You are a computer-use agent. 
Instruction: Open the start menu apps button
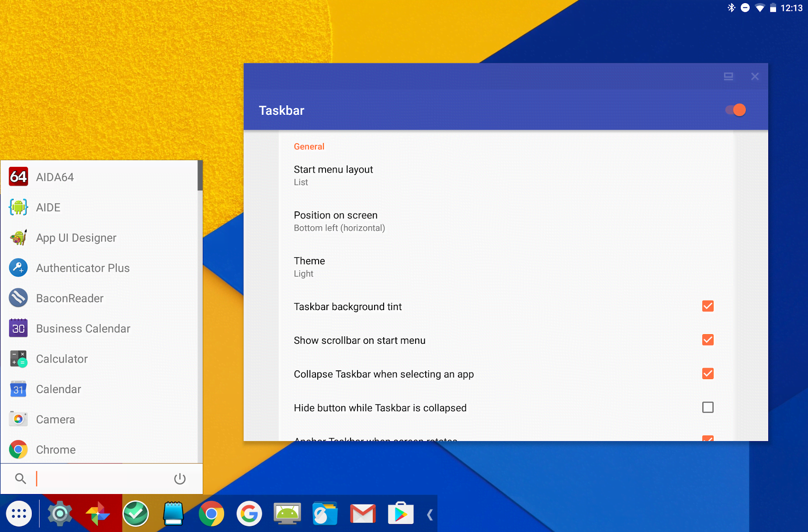point(19,514)
